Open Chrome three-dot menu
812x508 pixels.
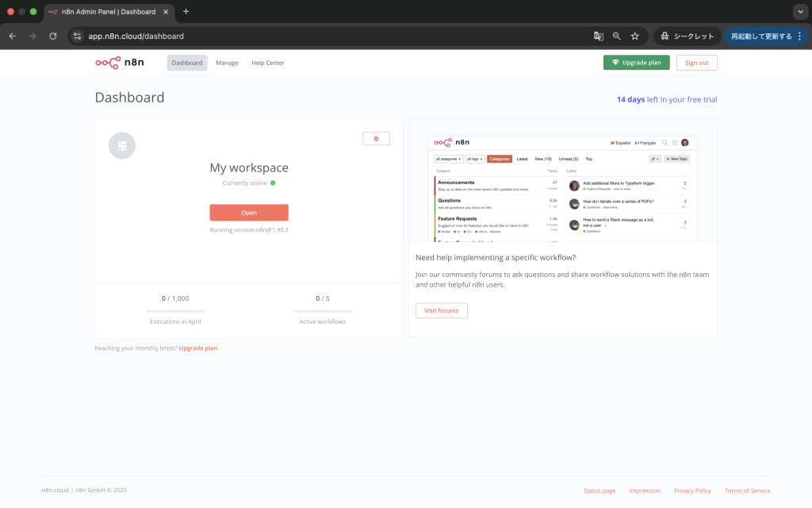(x=799, y=36)
